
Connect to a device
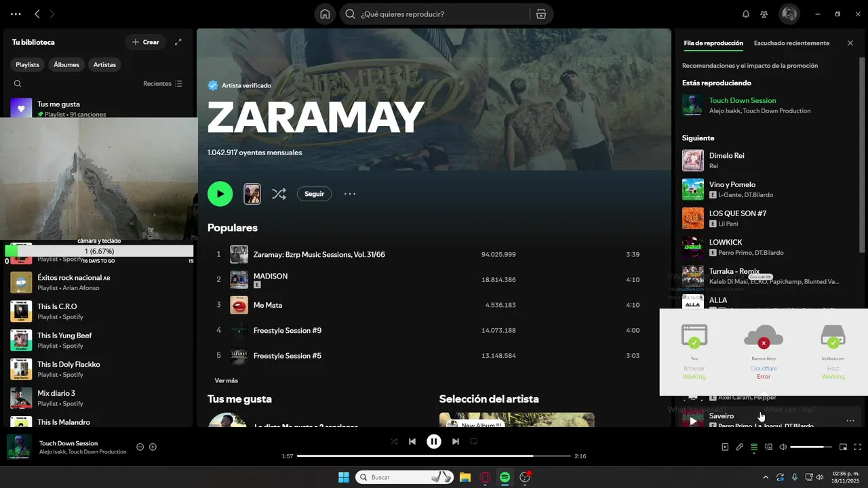[x=768, y=447]
